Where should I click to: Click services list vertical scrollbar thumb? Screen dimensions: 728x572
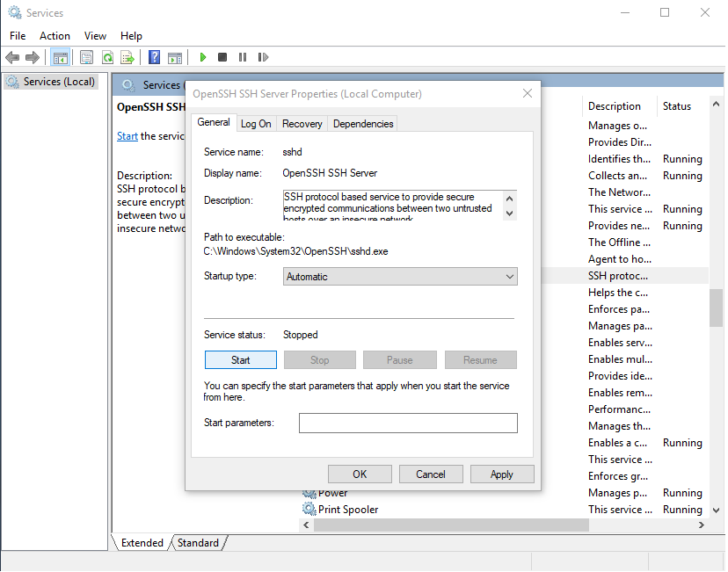[716, 308]
